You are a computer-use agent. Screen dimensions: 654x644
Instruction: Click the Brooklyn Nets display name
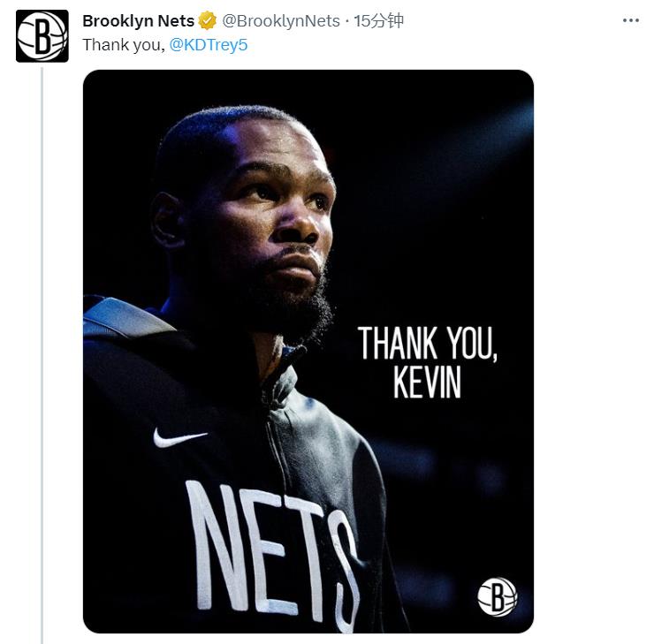click(138, 21)
